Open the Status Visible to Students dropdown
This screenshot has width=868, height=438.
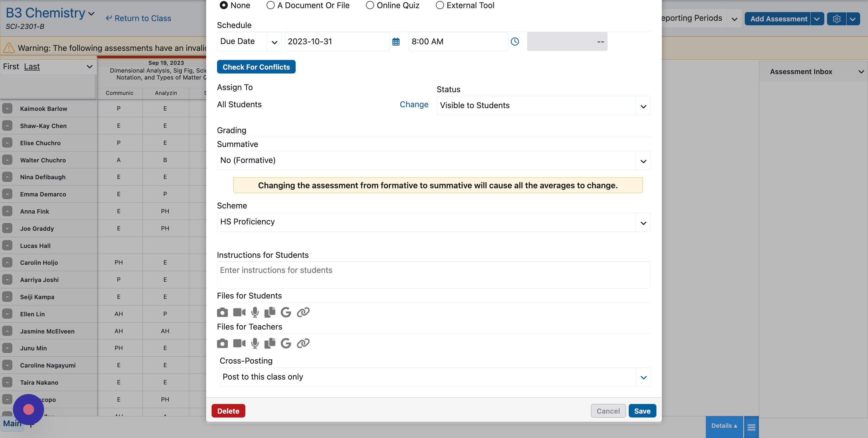[543, 106]
